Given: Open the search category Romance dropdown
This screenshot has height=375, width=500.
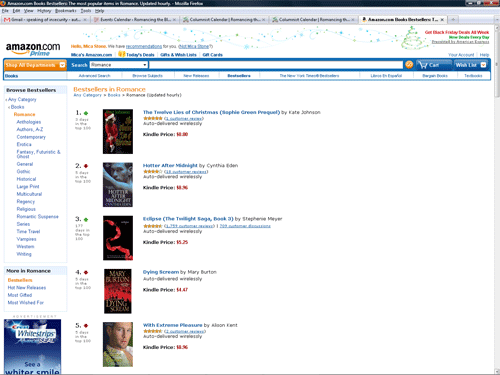Looking at the screenshot, I should 119,65.
